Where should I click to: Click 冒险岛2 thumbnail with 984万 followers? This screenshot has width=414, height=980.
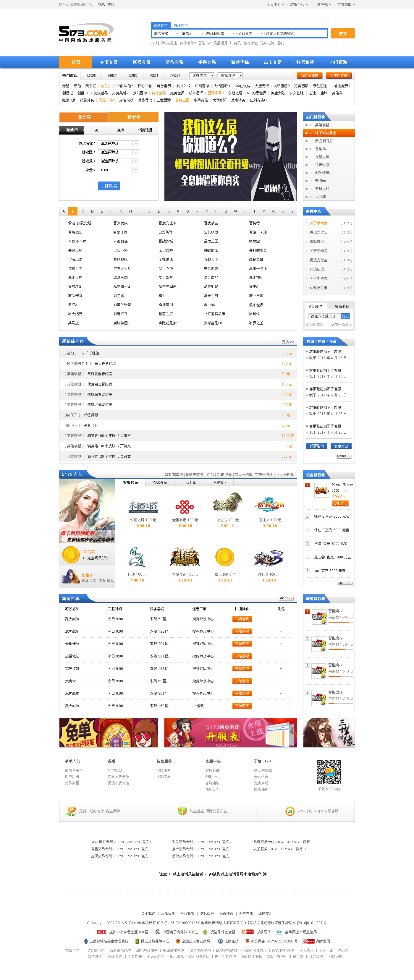pyautogui.click(x=319, y=617)
